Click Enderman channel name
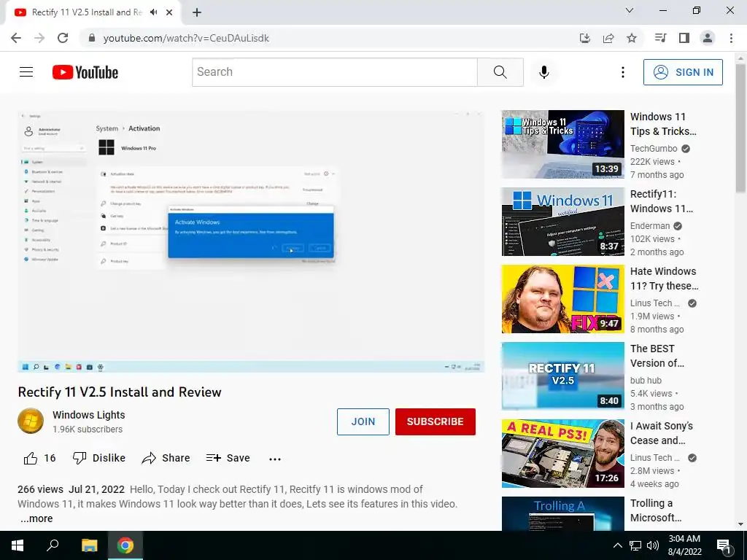 [x=650, y=226]
